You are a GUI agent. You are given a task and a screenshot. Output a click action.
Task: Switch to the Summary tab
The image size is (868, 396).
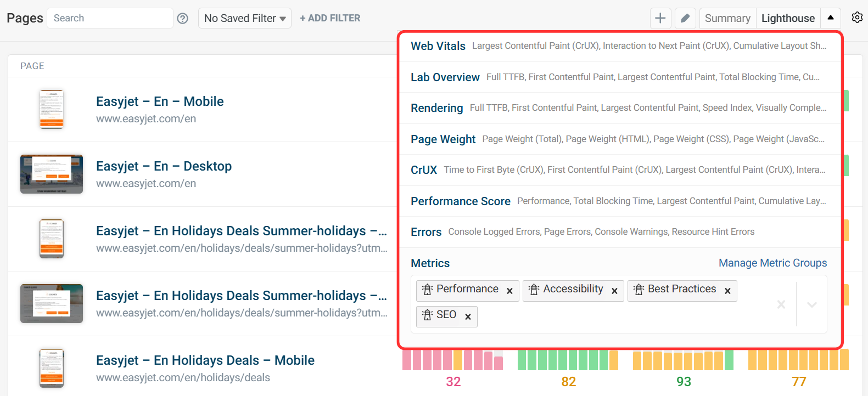point(727,18)
